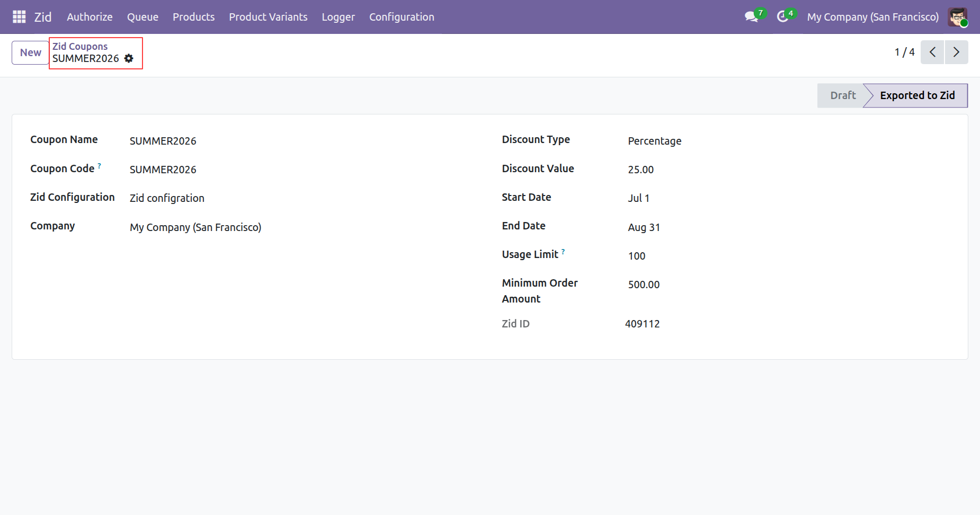
Task: Open the Queue menu
Action: (142, 17)
